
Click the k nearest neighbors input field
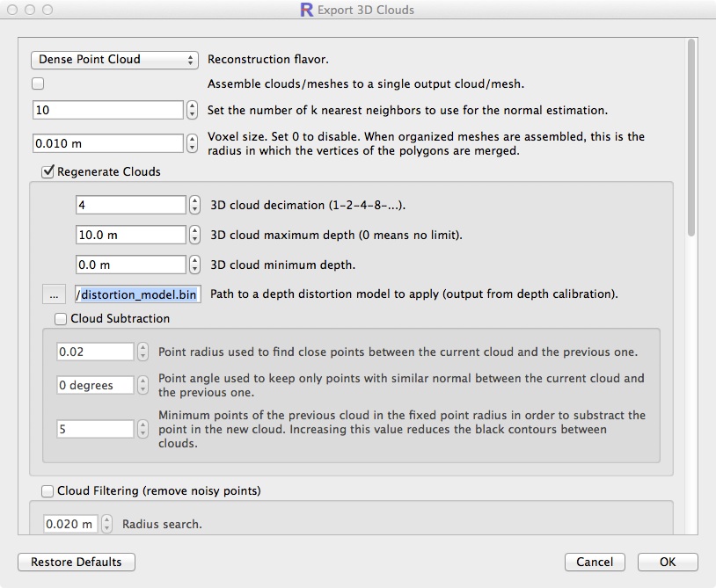pos(106,111)
